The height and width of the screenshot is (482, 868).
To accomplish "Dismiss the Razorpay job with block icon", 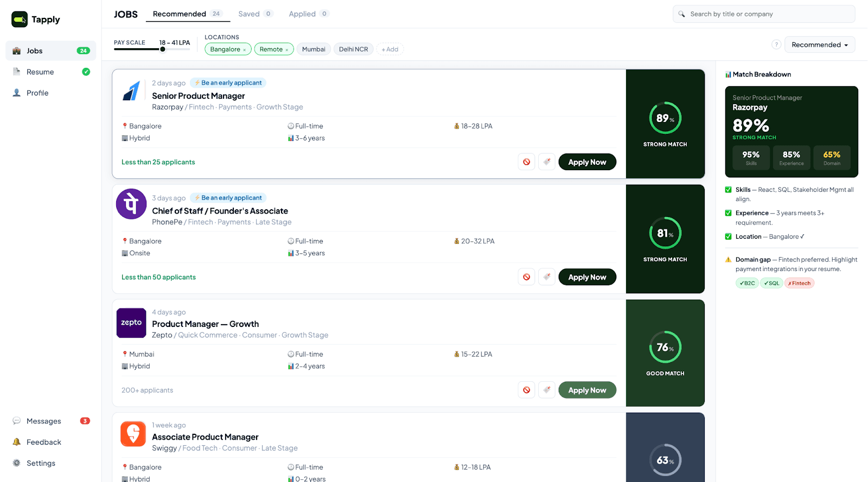I will pos(526,162).
